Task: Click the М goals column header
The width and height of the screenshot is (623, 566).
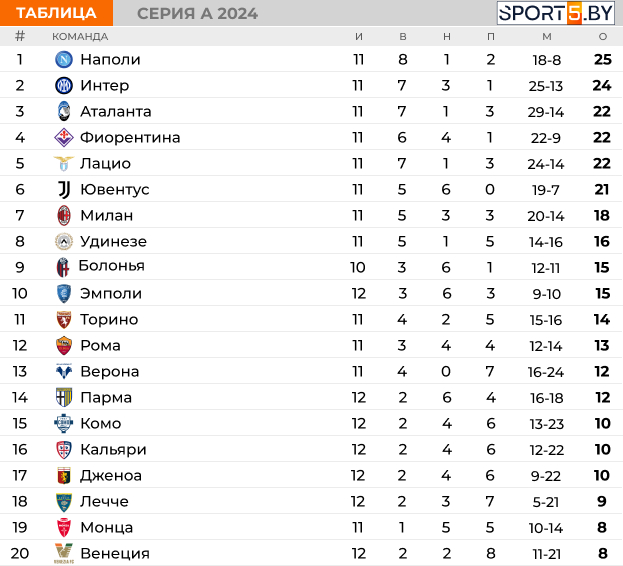Action: 547,37
